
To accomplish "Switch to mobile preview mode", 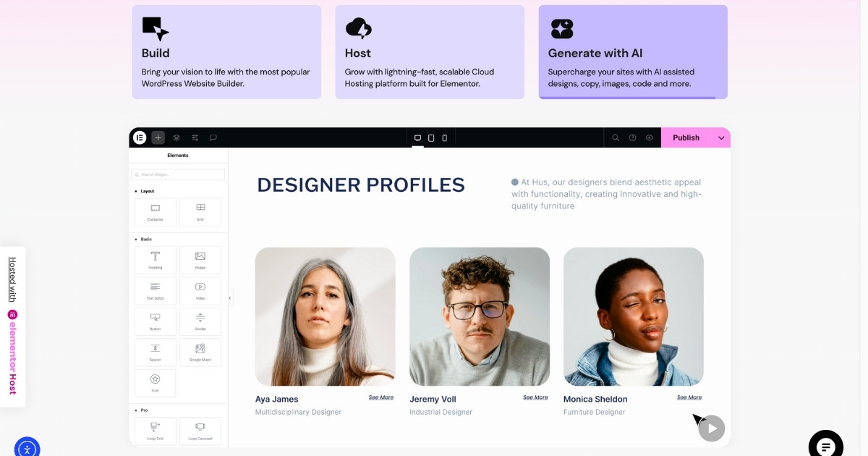I will pyautogui.click(x=444, y=137).
